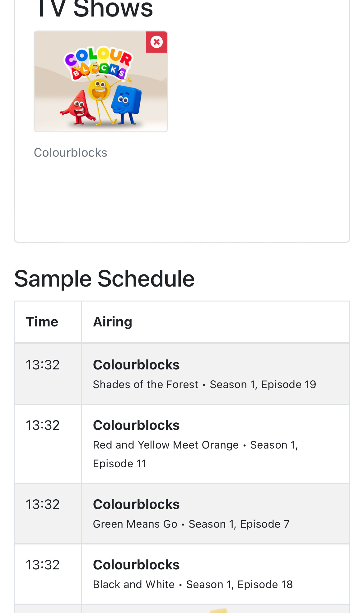The height and width of the screenshot is (613, 364).
Task: Click the Episode 11 text
Action: [x=119, y=464]
